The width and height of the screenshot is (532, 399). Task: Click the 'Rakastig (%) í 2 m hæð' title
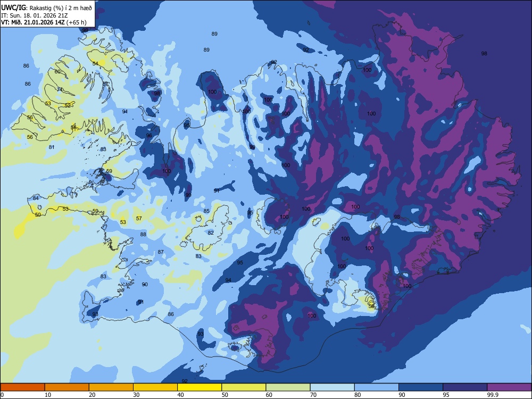pyautogui.click(x=61, y=8)
